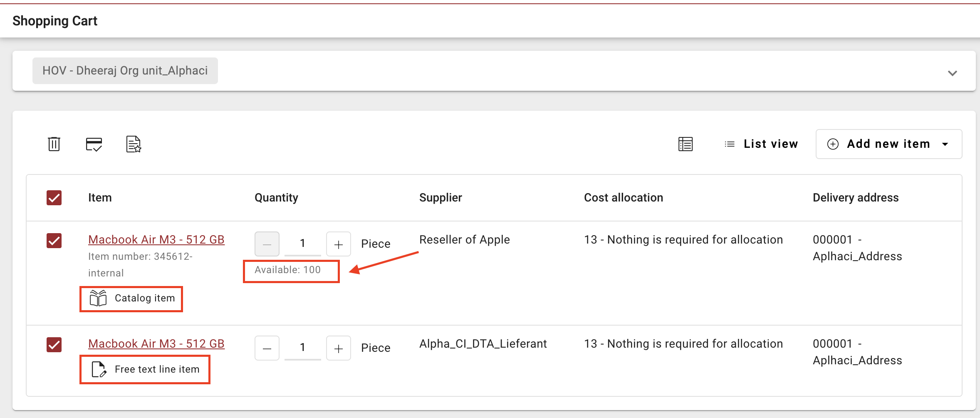Click the document with star icon
Image resolution: width=980 pixels, height=418 pixels.
pyautogui.click(x=133, y=144)
